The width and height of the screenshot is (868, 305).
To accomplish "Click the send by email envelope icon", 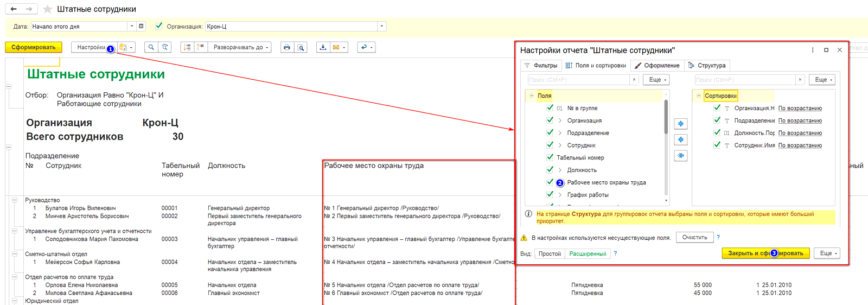I will [336, 47].
